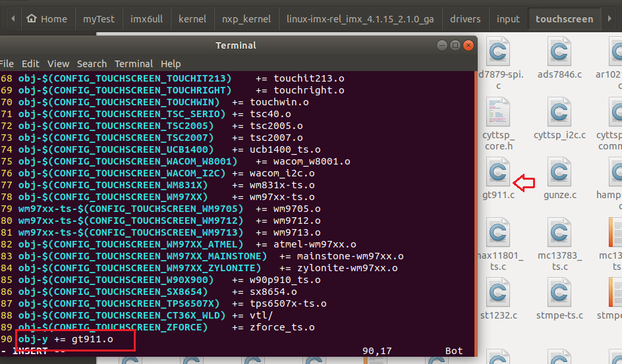This screenshot has width=622, height=364.
Task: Click 'tsc2007.o' on line 73
Action: (x=277, y=138)
